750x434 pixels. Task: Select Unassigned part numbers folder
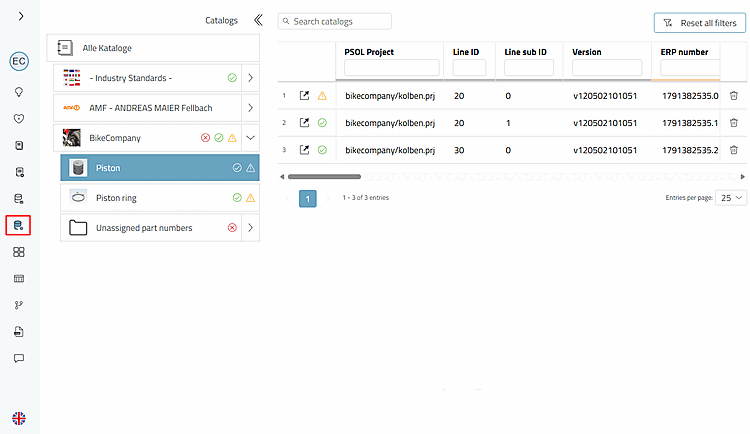point(151,228)
